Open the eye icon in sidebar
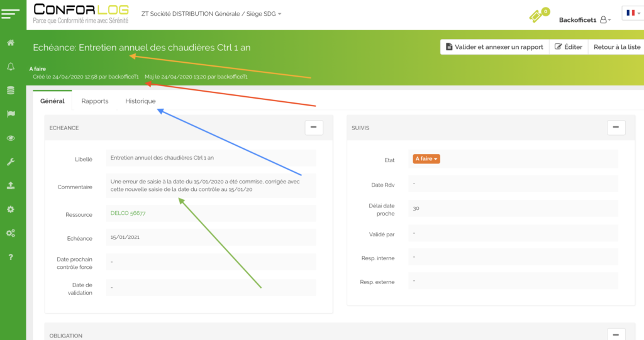 coord(11,138)
